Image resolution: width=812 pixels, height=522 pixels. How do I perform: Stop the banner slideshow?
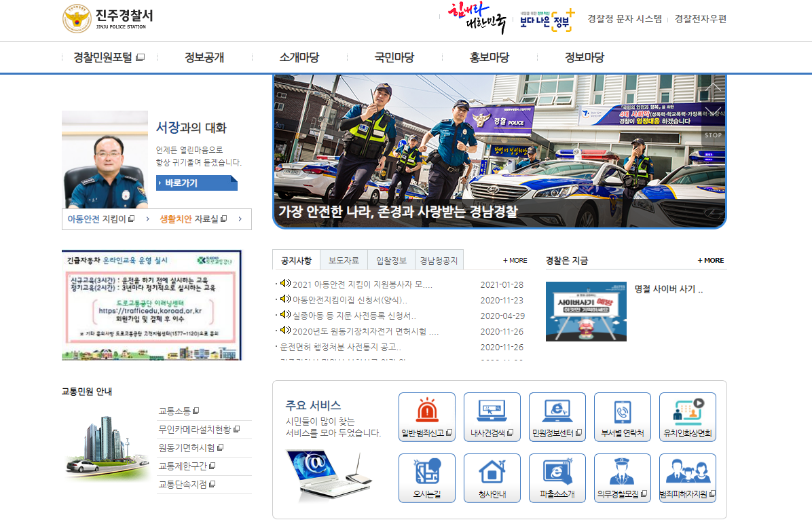click(x=713, y=135)
